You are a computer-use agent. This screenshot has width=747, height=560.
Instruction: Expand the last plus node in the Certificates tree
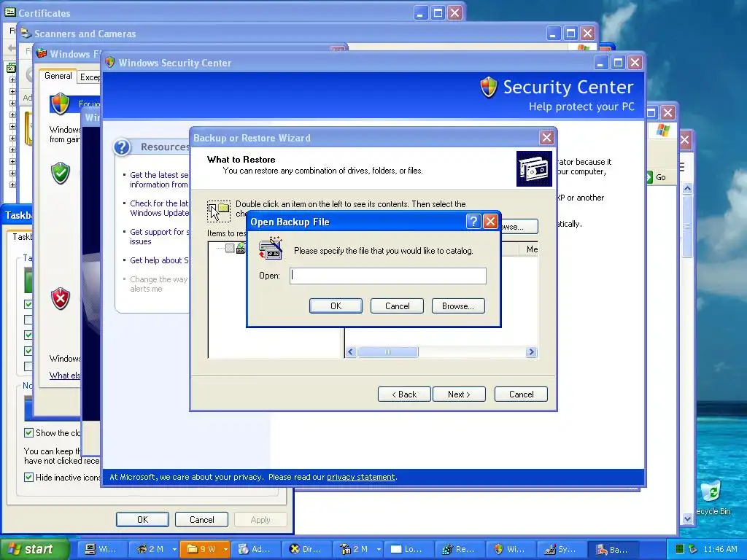pos(12,184)
